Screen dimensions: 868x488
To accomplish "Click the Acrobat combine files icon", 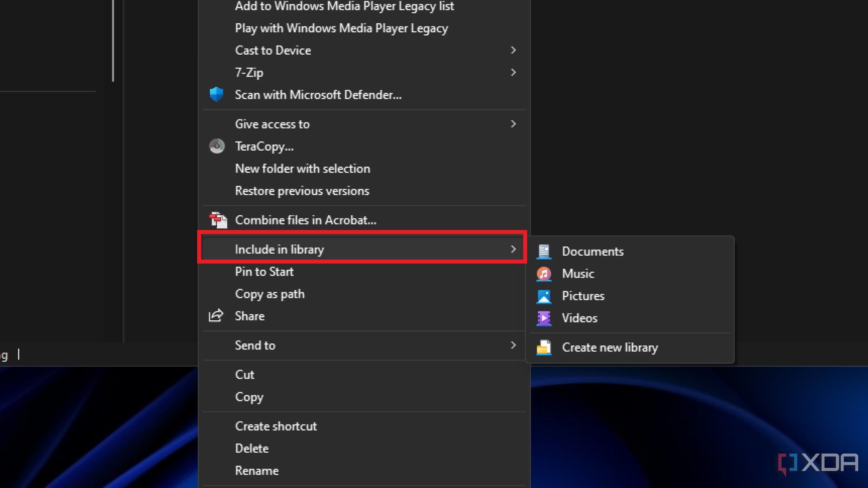I will coord(218,220).
